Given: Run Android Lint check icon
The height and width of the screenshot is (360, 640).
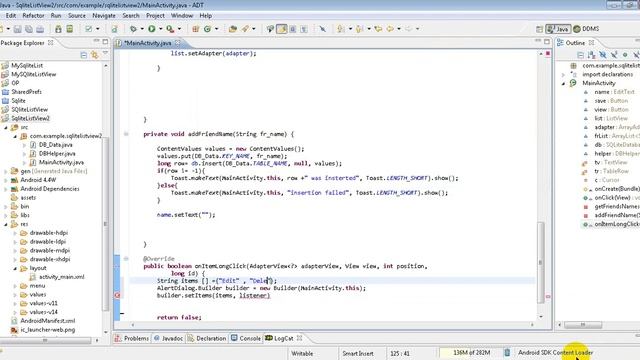Looking at the screenshot, I should pyautogui.click(x=89, y=29).
